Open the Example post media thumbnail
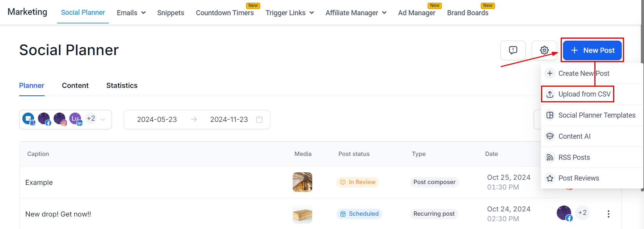This screenshot has height=229, width=644. 302,182
